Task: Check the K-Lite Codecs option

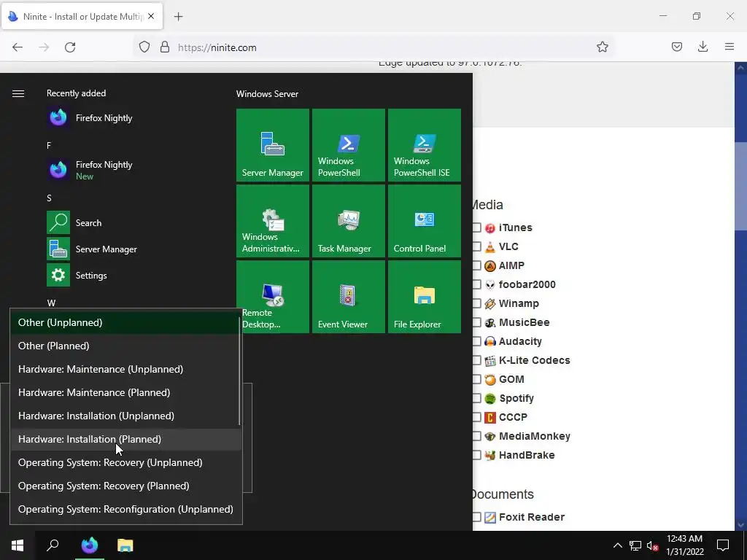Action: [x=476, y=360]
